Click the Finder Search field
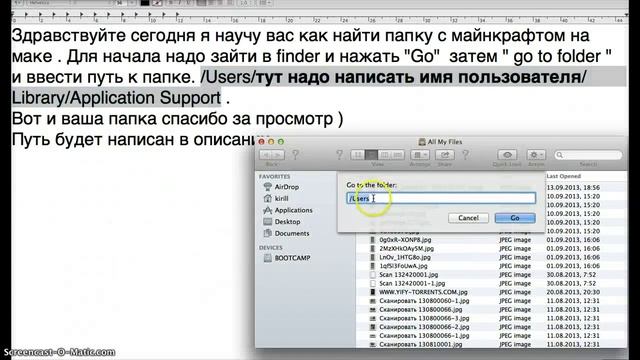Image resolution: width=640 pixels, height=360 pixels. pyautogui.click(x=588, y=155)
